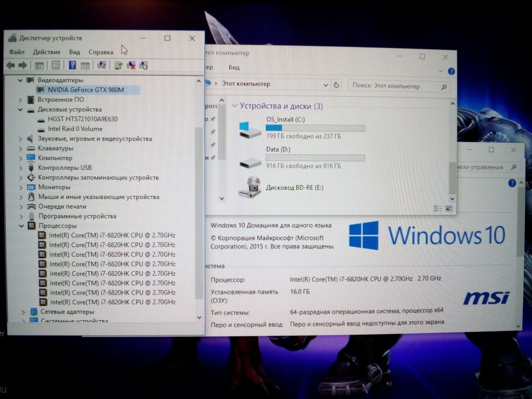Expand Контроллеры запоминающих устройств node
Viewport: 532px width, 399px height.
tap(21, 178)
